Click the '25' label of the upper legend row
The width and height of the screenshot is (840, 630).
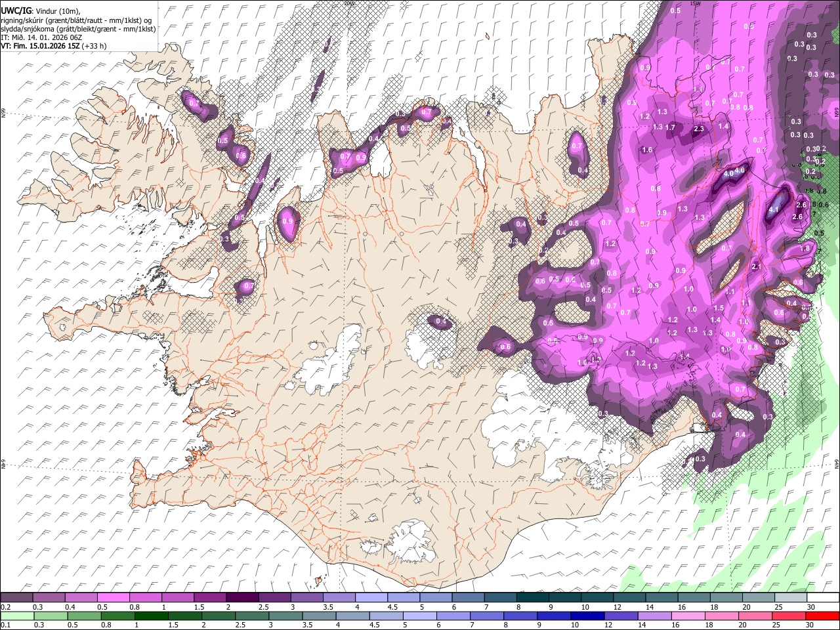(778, 607)
